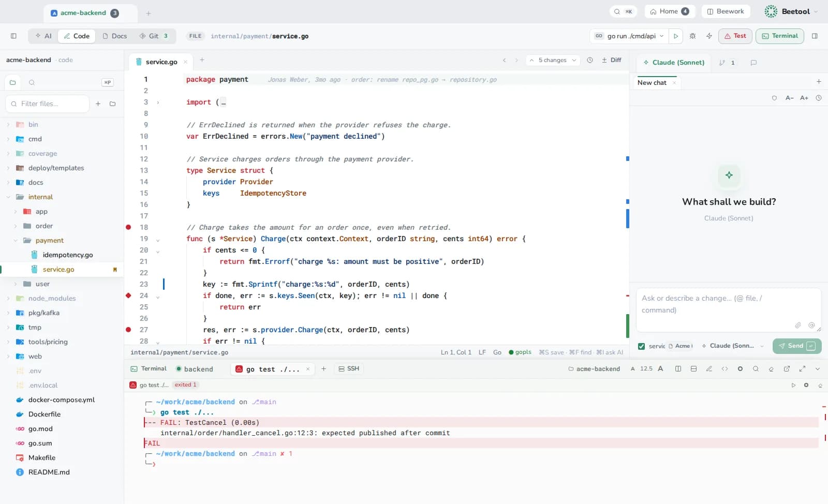Switch to the AI tab
The width and height of the screenshot is (828, 504).
pyautogui.click(x=43, y=36)
